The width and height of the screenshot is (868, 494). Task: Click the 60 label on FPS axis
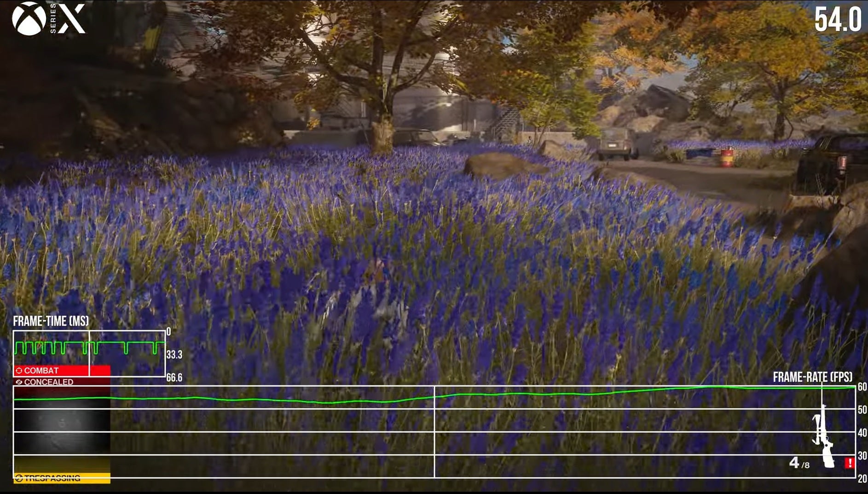[862, 387]
